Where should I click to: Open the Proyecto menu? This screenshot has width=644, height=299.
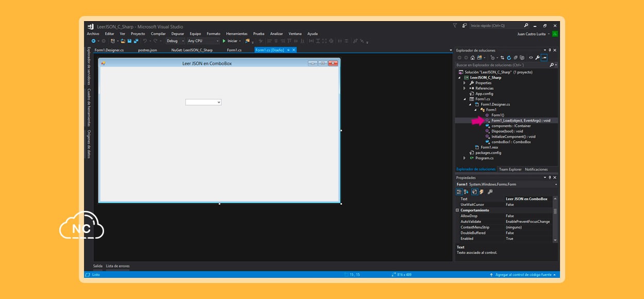tap(138, 34)
